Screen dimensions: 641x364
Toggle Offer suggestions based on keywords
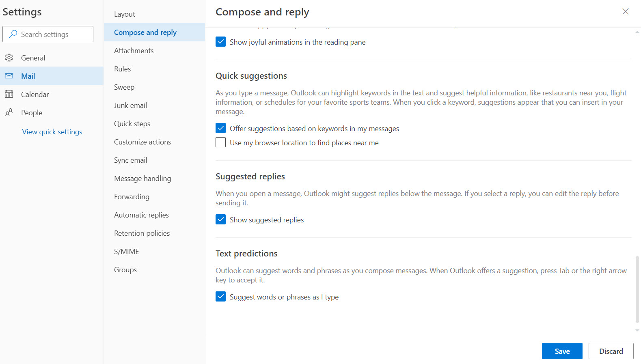click(220, 128)
